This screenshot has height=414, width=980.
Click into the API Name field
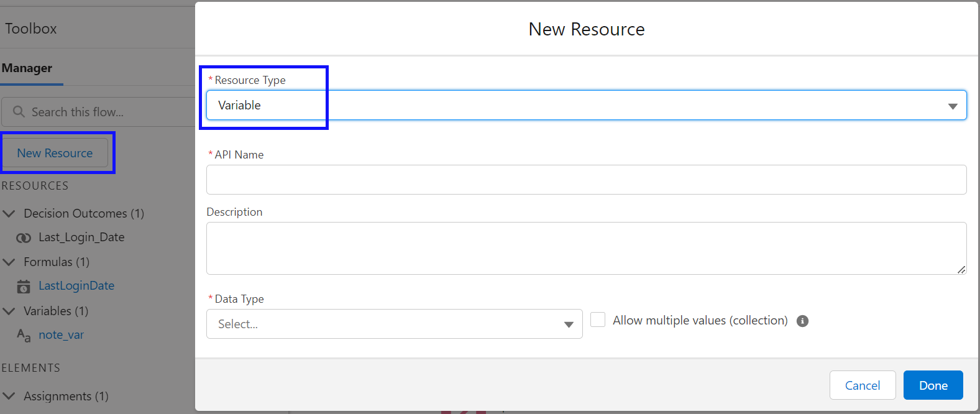tap(586, 180)
